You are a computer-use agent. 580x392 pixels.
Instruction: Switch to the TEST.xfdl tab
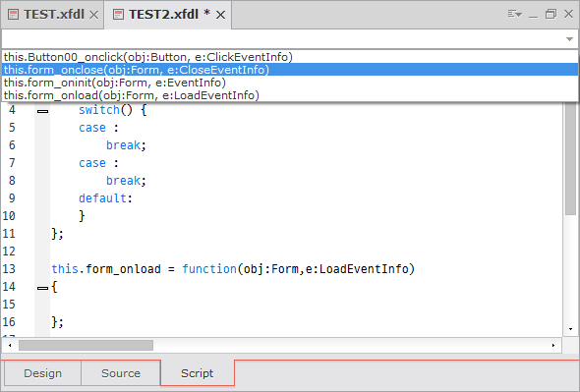point(54,15)
